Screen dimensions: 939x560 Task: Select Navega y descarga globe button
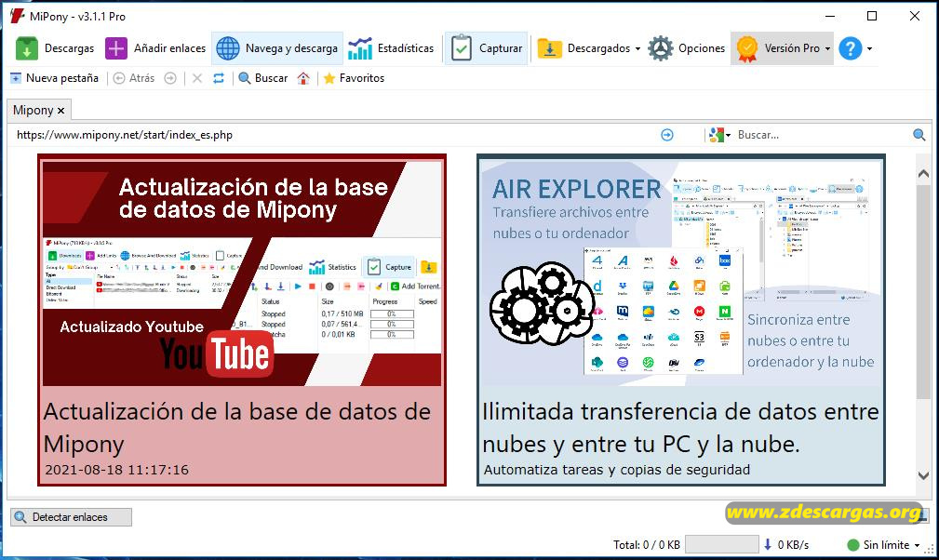click(276, 48)
